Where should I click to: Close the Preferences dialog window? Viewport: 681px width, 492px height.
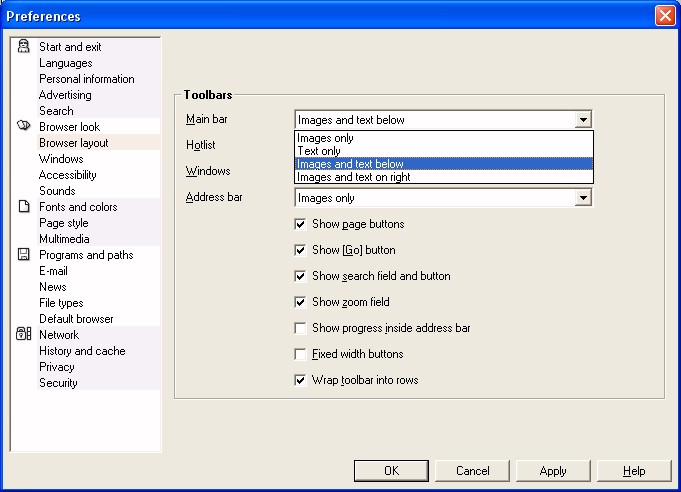coord(664,16)
